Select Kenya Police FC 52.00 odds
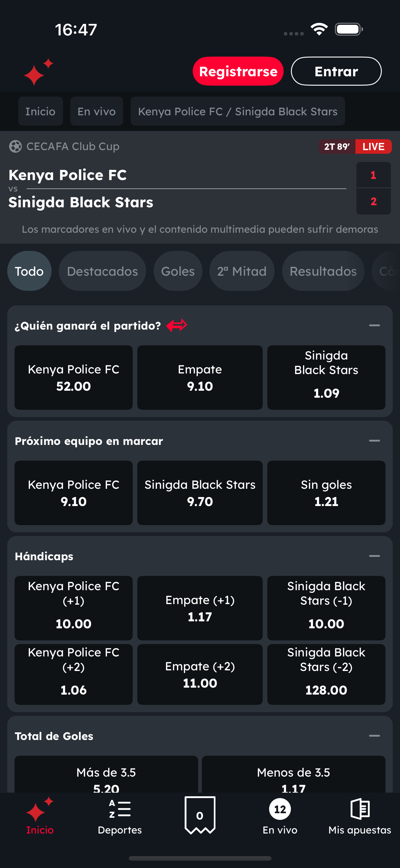 pyautogui.click(x=74, y=377)
